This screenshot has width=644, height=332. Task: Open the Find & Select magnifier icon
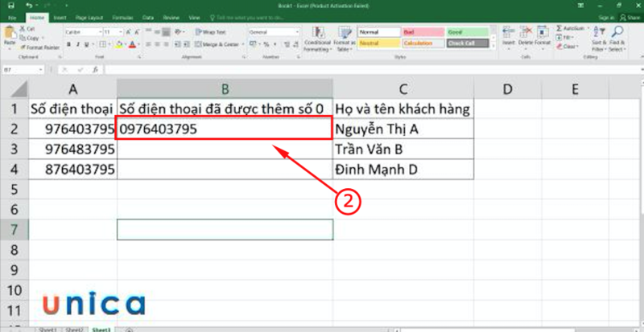[x=617, y=34]
